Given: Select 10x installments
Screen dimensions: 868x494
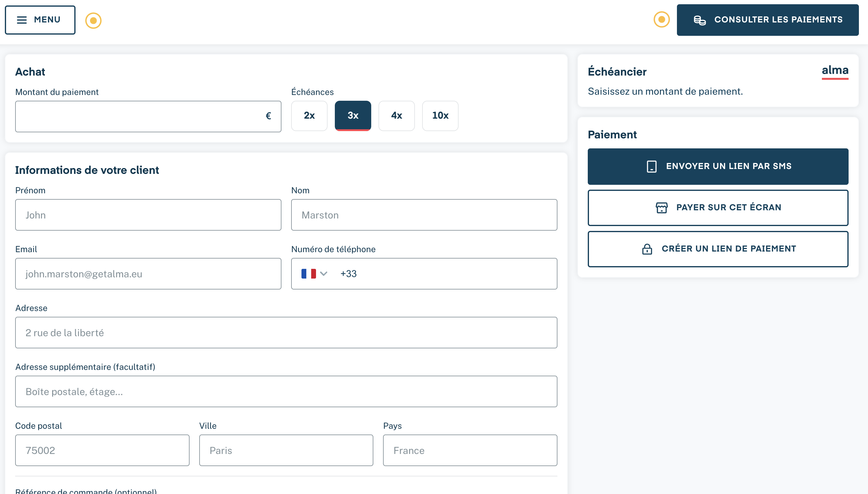Looking at the screenshot, I should point(440,116).
